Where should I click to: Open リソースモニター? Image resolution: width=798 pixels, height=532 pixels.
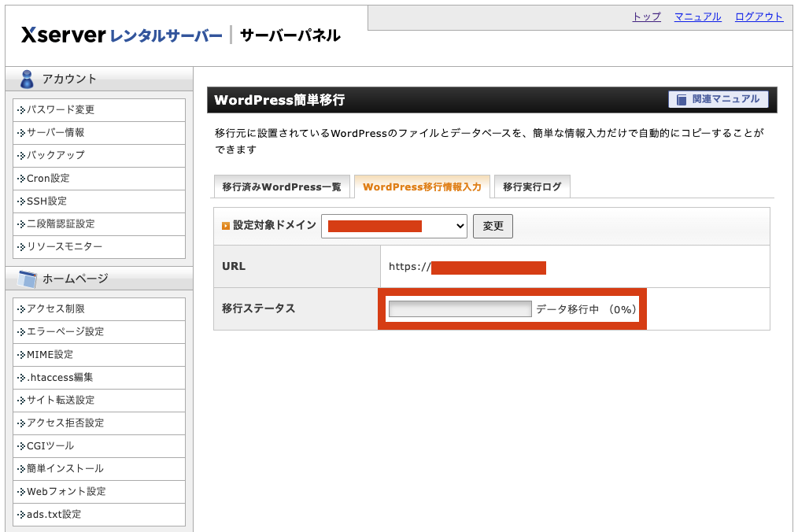99,247
